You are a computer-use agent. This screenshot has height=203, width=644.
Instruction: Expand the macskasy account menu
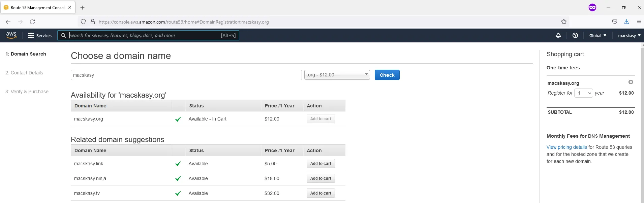click(629, 35)
